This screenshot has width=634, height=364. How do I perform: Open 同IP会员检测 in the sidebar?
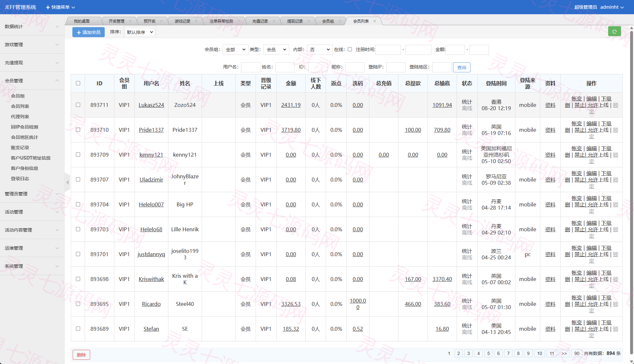(x=25, y=127)
